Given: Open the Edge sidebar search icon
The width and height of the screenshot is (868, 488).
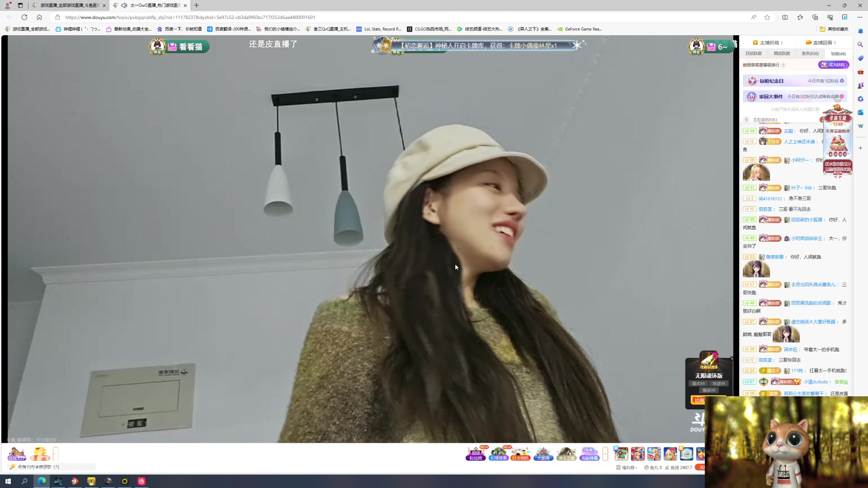Looking at the screenshot, I should [860, 44].
